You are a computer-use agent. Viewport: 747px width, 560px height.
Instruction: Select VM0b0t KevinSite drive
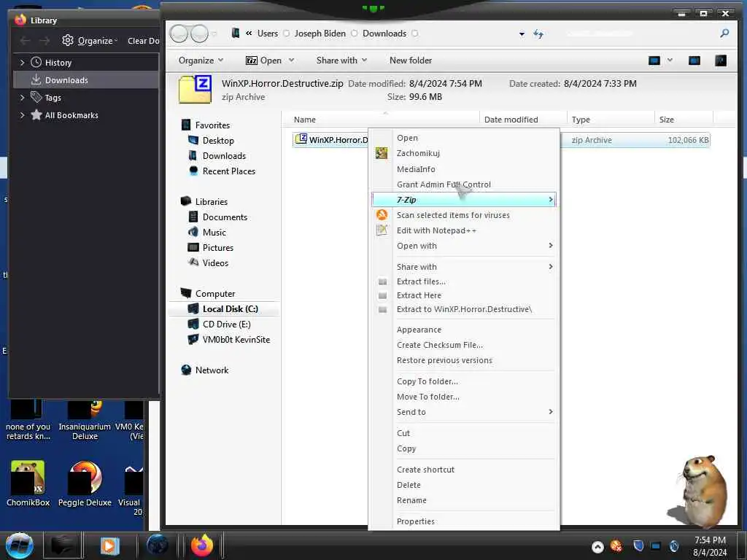point(236,340)
